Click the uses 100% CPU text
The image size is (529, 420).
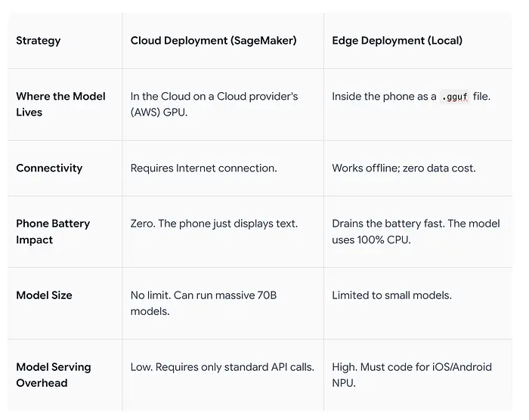click(x=370, y=240)
